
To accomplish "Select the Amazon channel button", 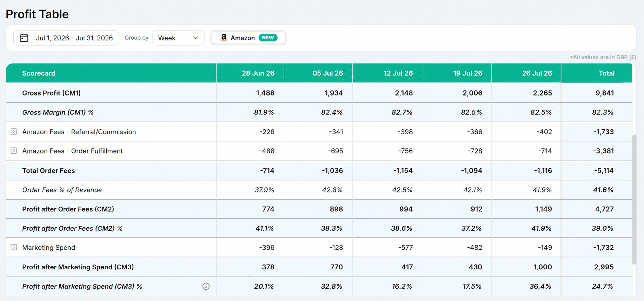I will (x=248, y=38).
